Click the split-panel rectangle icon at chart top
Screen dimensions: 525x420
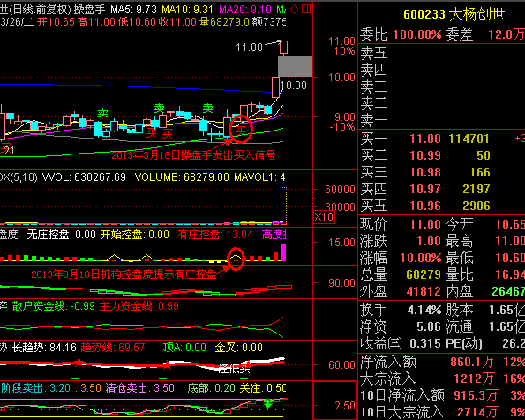(306, 9)
